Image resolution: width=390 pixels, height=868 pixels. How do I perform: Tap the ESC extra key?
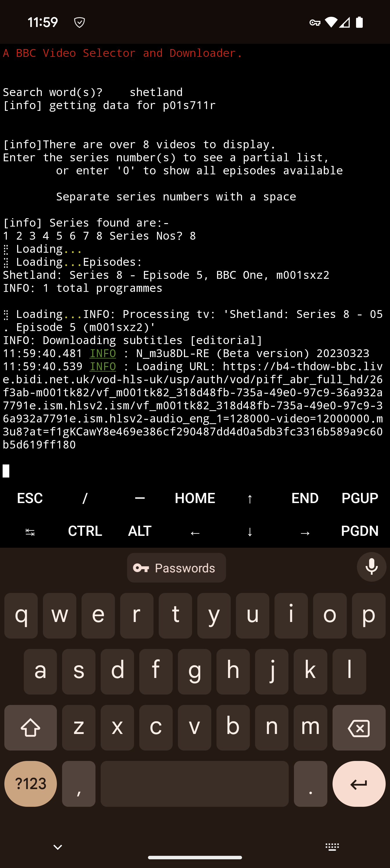click(x=30, y=498)
